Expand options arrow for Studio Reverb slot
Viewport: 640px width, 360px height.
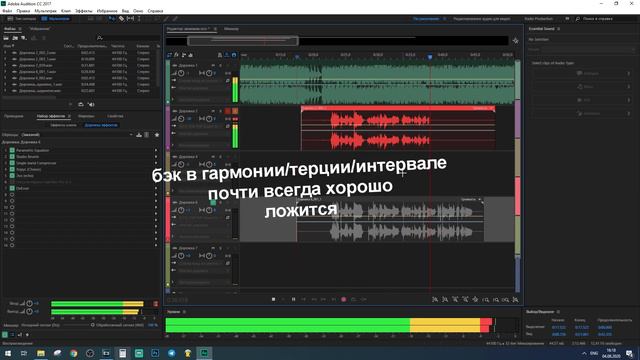(156, 156)
